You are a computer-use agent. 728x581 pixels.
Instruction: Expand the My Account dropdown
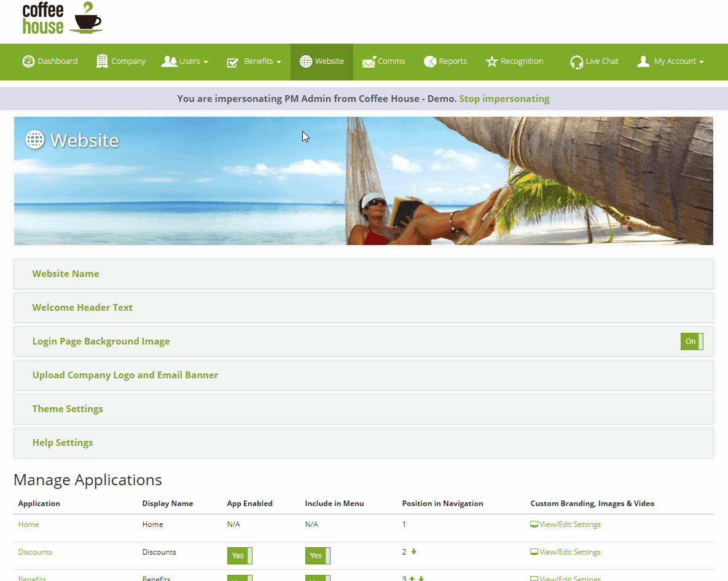670,61
